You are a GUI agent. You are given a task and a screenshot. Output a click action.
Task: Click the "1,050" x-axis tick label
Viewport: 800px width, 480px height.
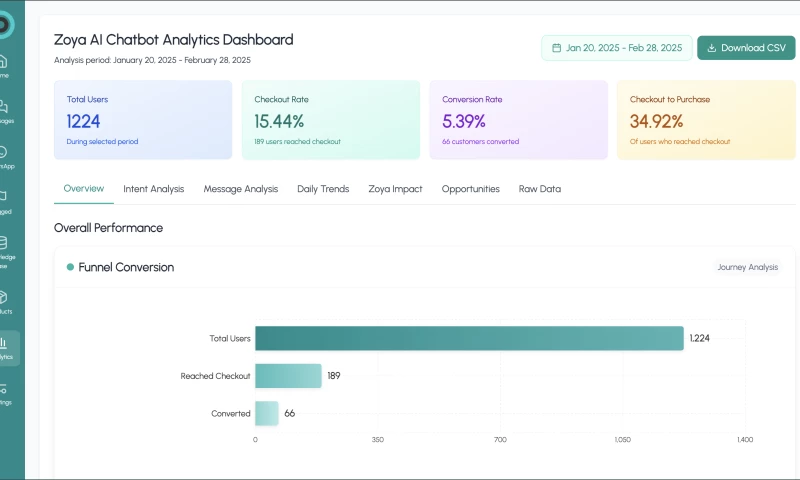pos(622,440)
